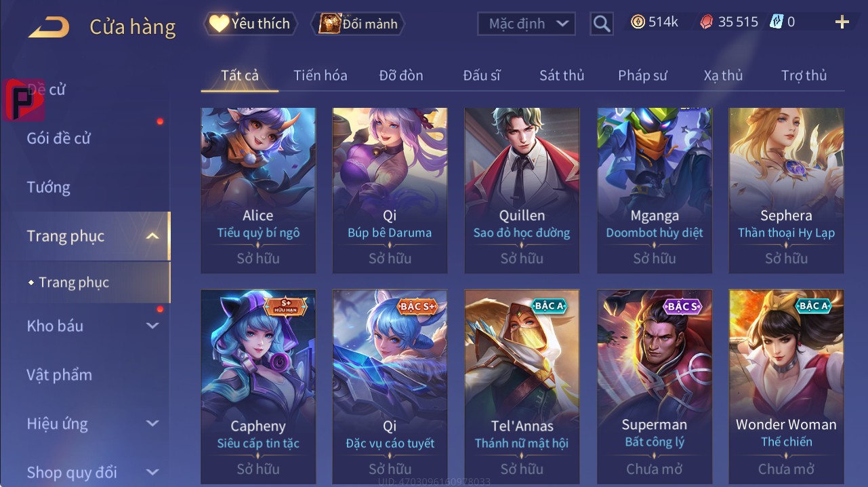The width and height of the screenshot is (868, 487).
Task: Collapse the Trang phục sidebar section
Action: pyautogui.click(x=153, y=236)
